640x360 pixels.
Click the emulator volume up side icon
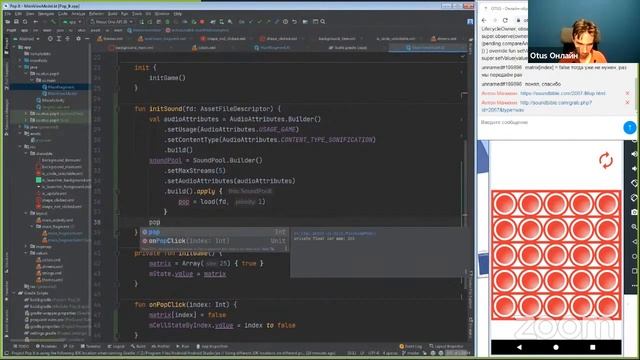click(635, 154)
